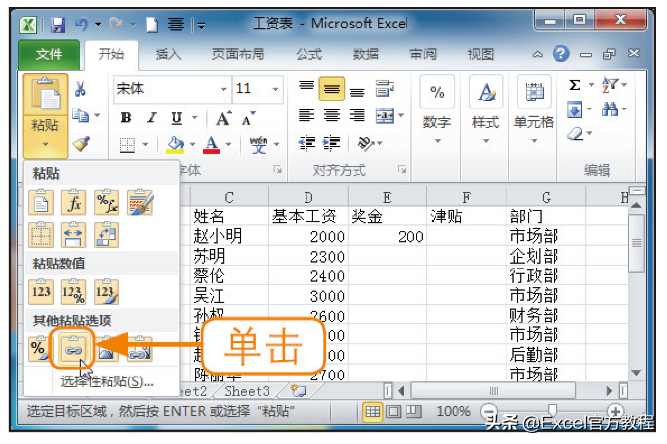
Task: Click the Copy icon in clipboard group
Action: (x=80, y=115)
